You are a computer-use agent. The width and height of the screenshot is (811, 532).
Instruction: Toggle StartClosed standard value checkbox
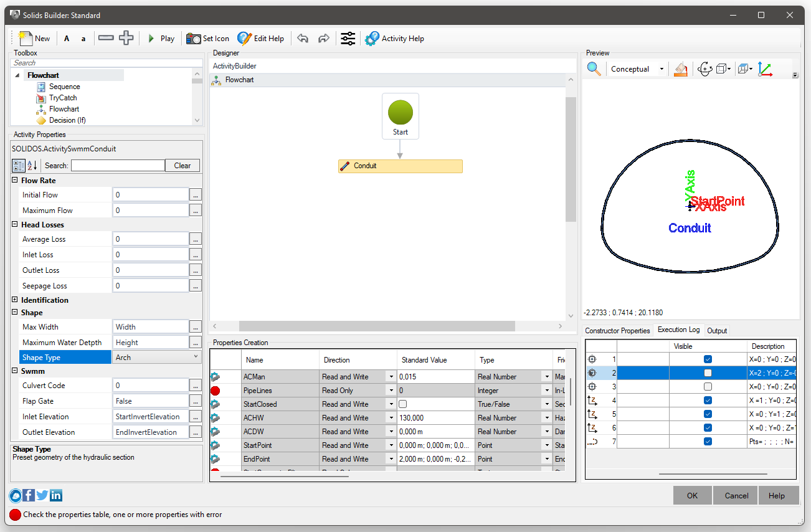(403, 404)
